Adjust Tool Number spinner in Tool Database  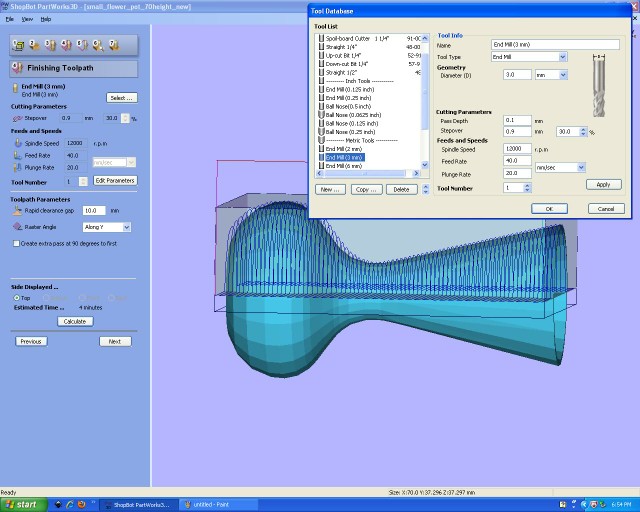point(527,188)
